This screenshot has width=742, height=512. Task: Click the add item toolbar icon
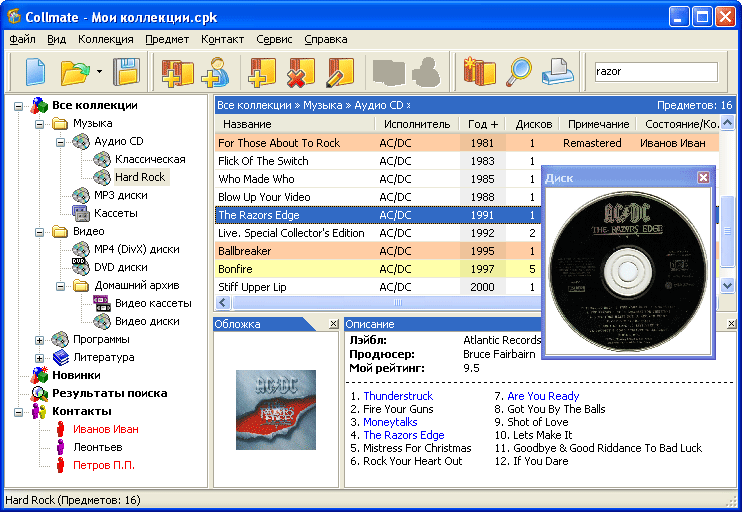pos(263,72)
